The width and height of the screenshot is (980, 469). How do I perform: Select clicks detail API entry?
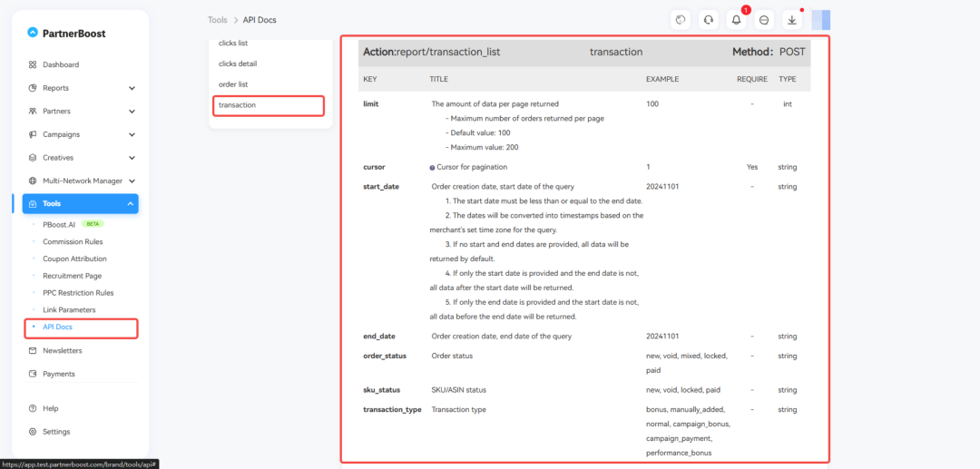(x=238, y=64)
